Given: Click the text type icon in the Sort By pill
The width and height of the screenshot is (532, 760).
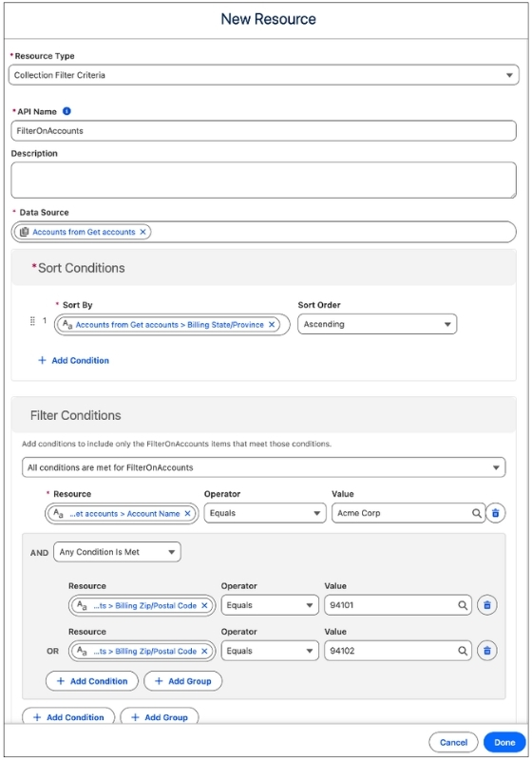Looking at the screenshot, I should (67, 325).
